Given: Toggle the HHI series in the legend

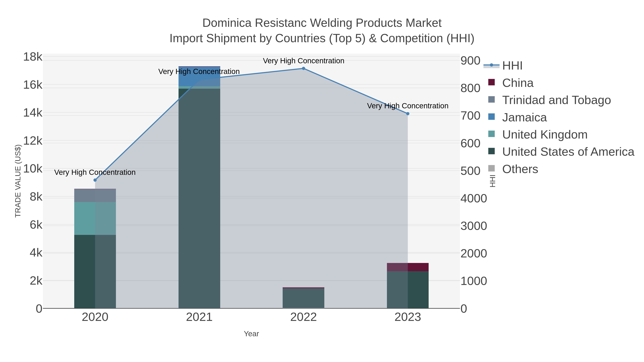Looking at the screenshot, I should [x=503, y=66].
